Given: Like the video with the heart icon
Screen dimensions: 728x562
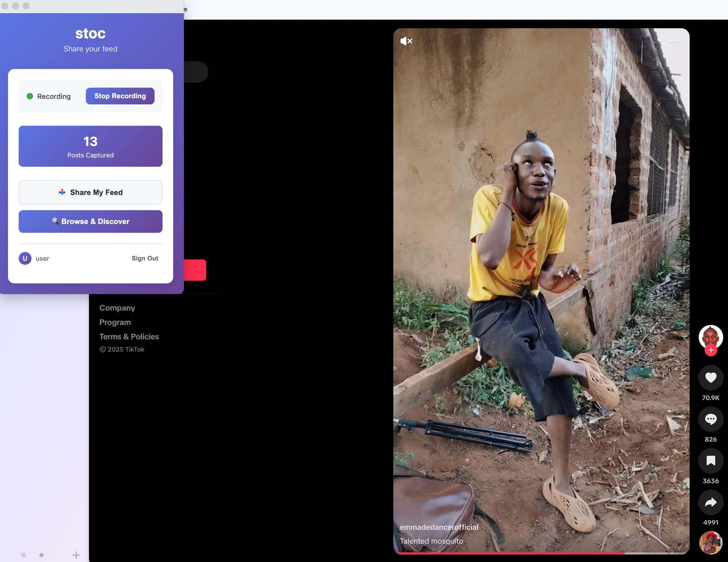Looking at the screenshot, I should point(710,377).
